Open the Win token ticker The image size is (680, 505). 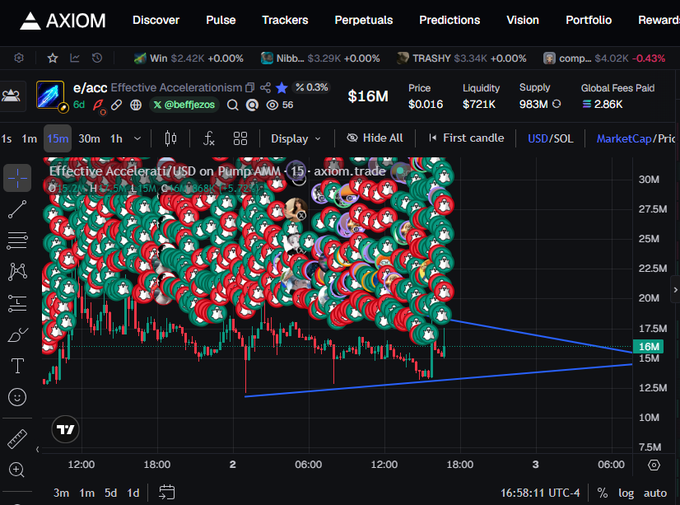pyautogui.click(x=189, y=58)
